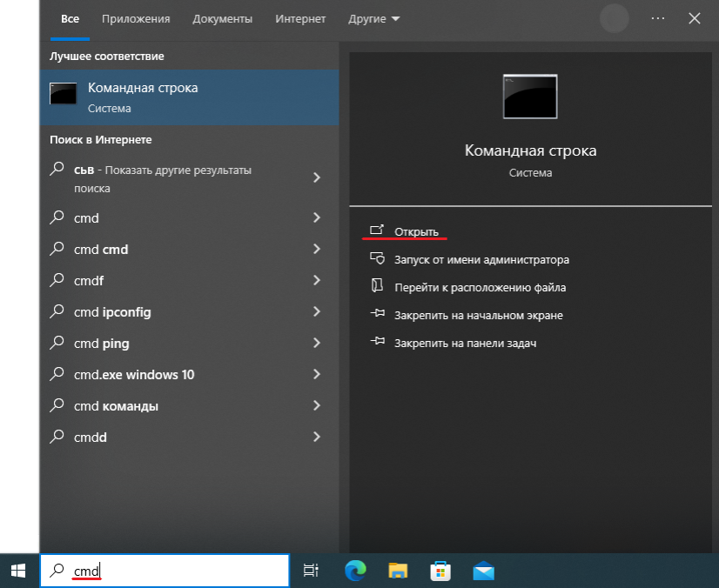
Task: Click "Открыть" to open Command Prompt
Action: [416, 231]
